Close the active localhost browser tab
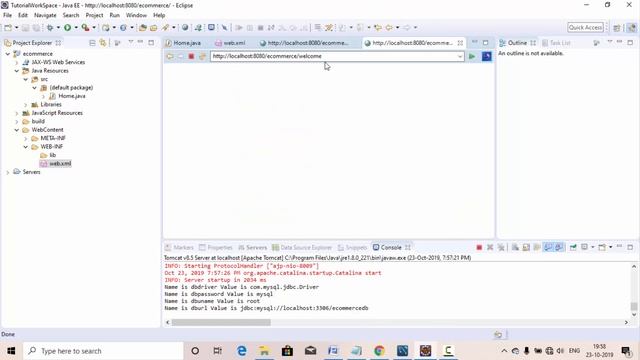Viewport: 640px width, 360px height. click(x=460, y=43)
